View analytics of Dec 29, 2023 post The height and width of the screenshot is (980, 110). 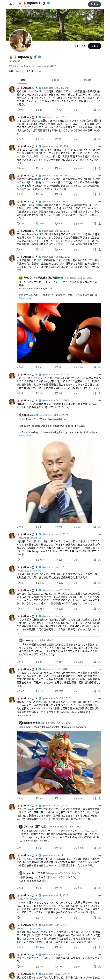[x=77, y=367]
